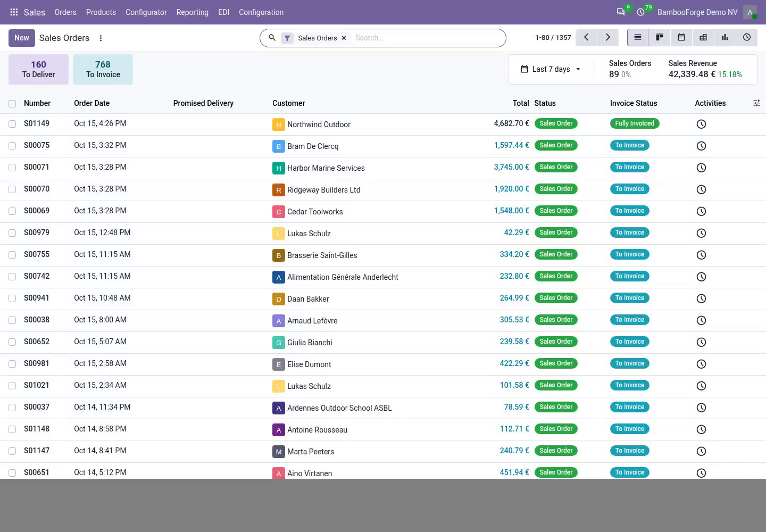This screenshot has height=532, width=766.
Task: Open the Reporting menu
Action: 193,12
